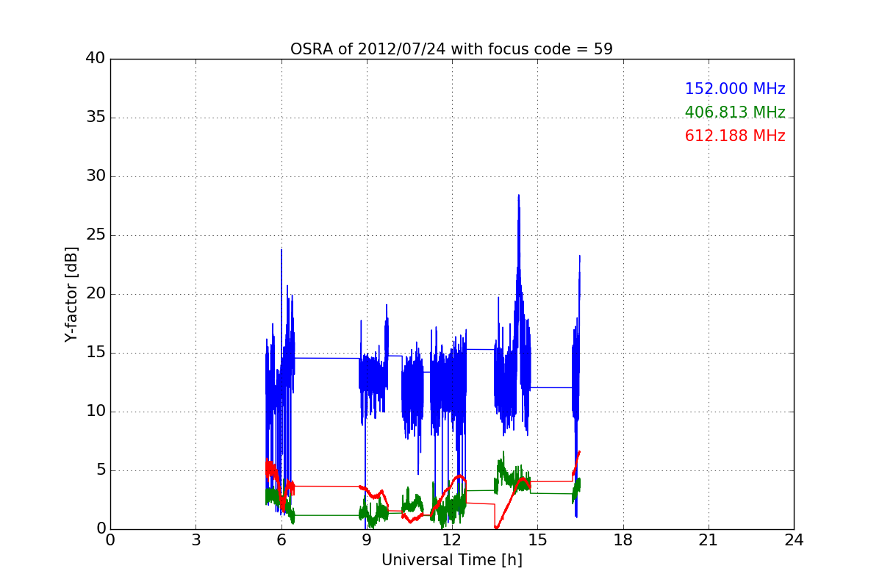882x588 pixels.
Task: Click x-axis tick label 18
Action: click(623, 539)
